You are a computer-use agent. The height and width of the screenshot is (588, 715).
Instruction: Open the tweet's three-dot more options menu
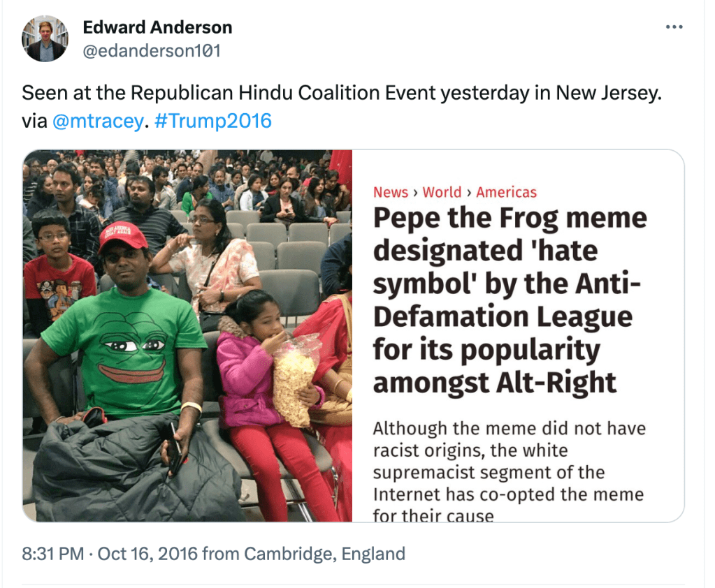674,27
